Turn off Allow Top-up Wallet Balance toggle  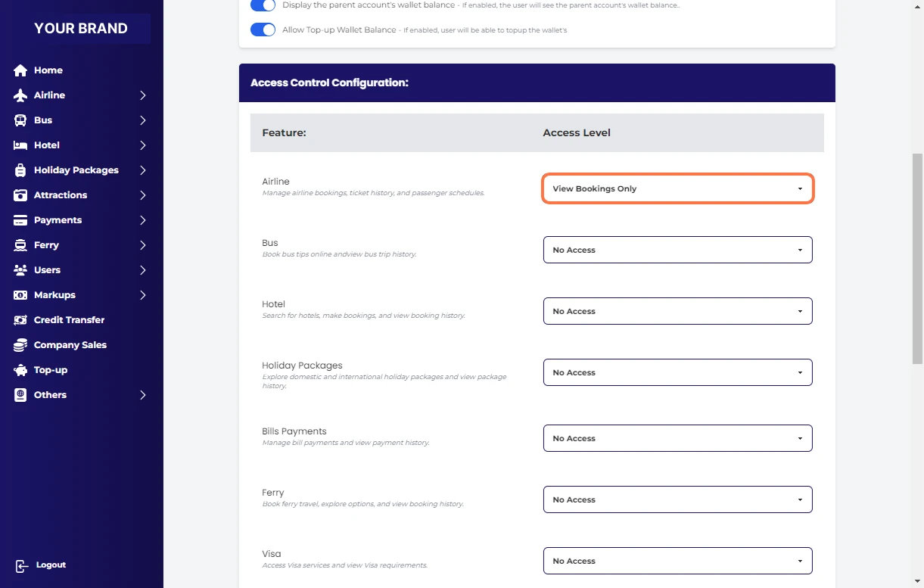tap(263, 30)
